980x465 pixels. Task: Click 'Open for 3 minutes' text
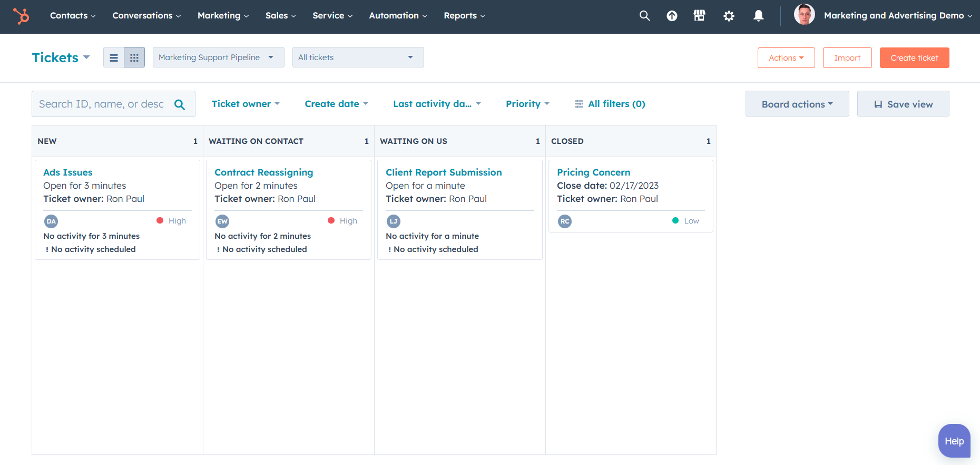pos(85,186)
